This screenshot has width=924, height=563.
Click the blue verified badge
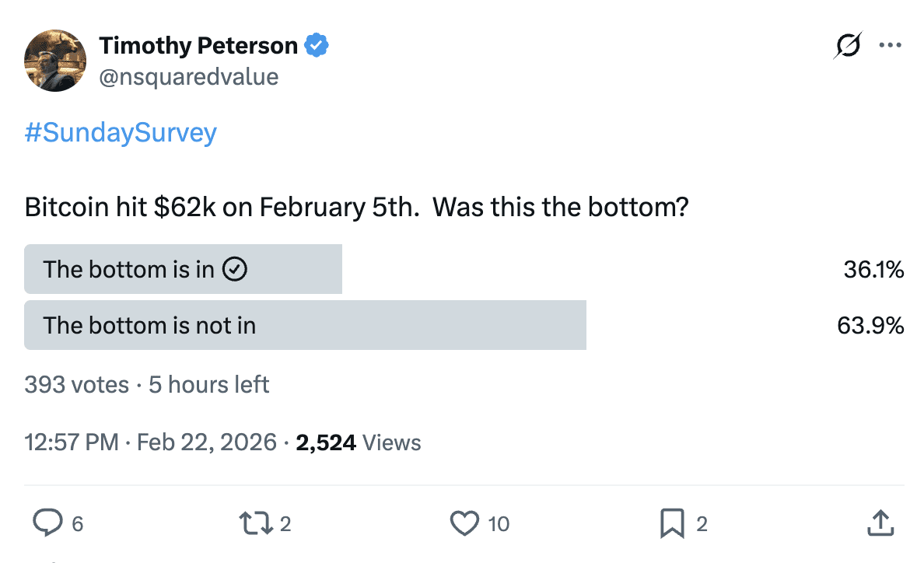(316, 46)
